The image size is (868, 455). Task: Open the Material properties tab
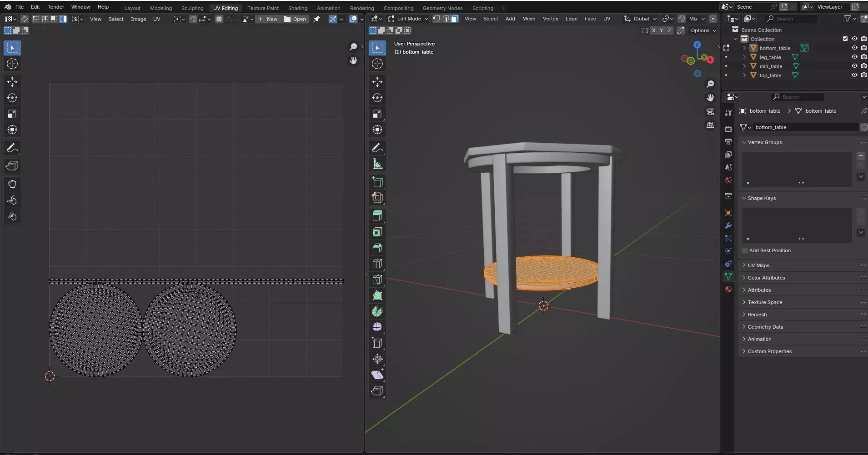[728, 289]
